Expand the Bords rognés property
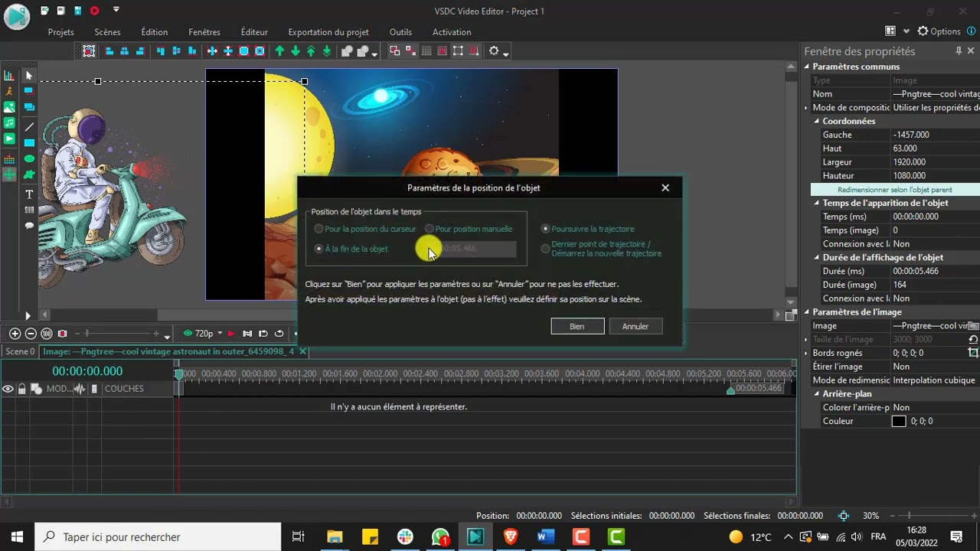The image size is (980, 551). (806, 353)
